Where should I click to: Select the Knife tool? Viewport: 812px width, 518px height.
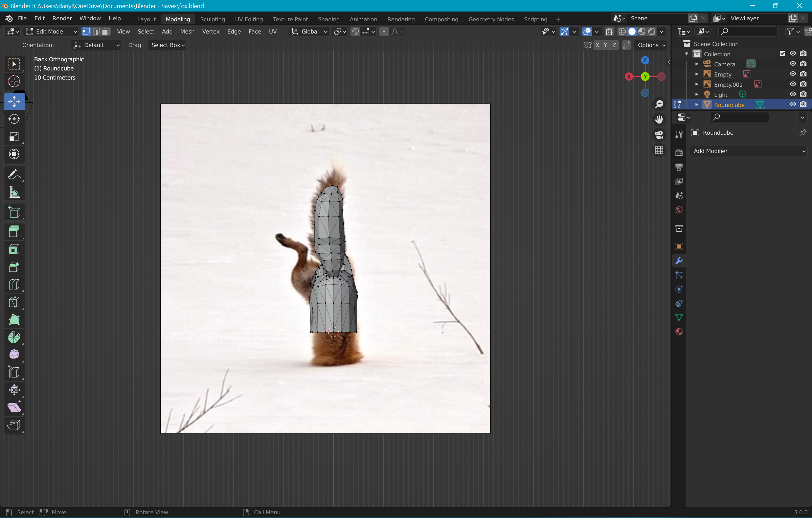[14, 302]
